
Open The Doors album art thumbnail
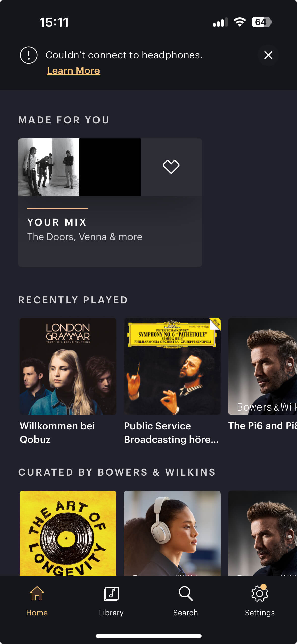coord(49,167)
